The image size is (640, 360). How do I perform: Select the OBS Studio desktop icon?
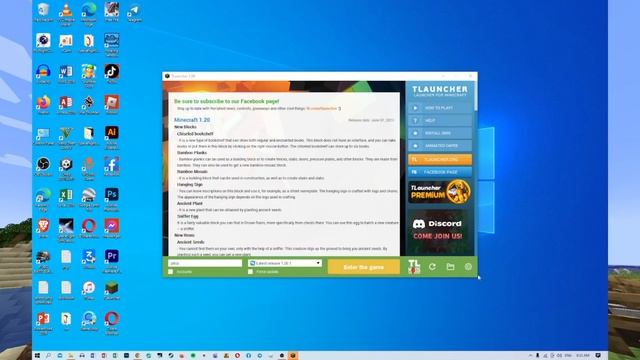[x=43, y=167]
